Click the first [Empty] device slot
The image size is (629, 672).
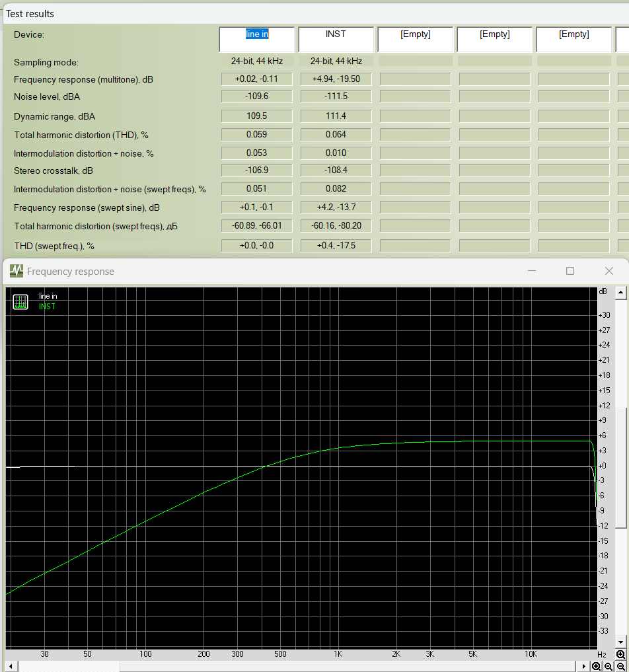pyautogui.click(x=415, y=40)
